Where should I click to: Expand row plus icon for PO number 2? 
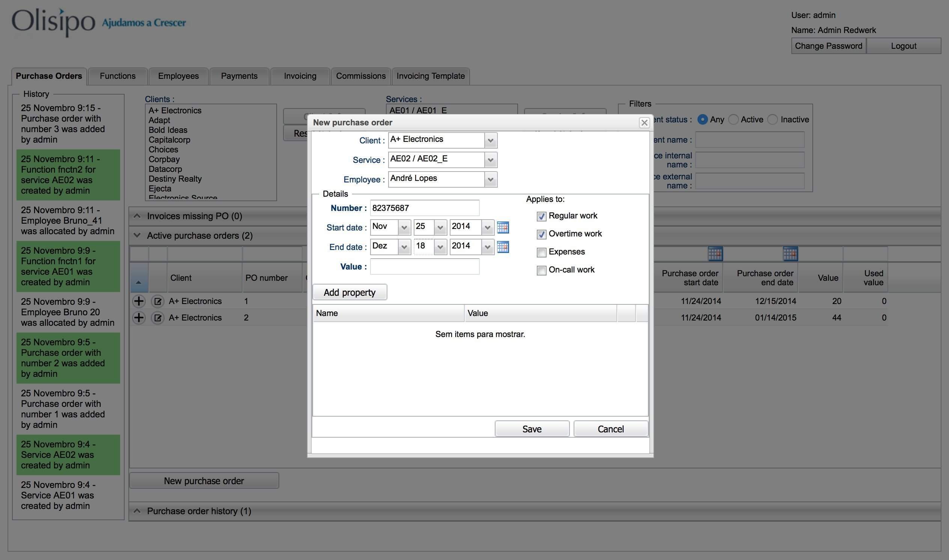[139, 318]
